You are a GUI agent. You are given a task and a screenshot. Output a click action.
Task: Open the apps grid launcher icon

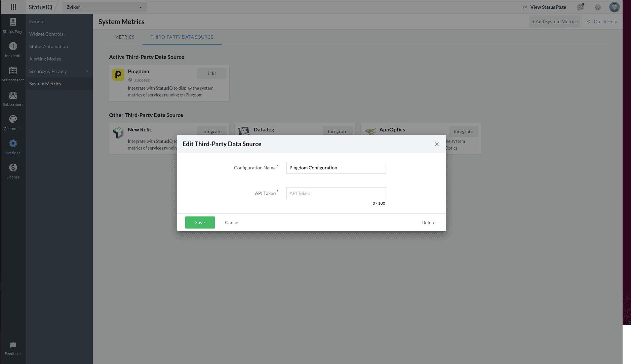pyautogui.click(x=13, y=7)
